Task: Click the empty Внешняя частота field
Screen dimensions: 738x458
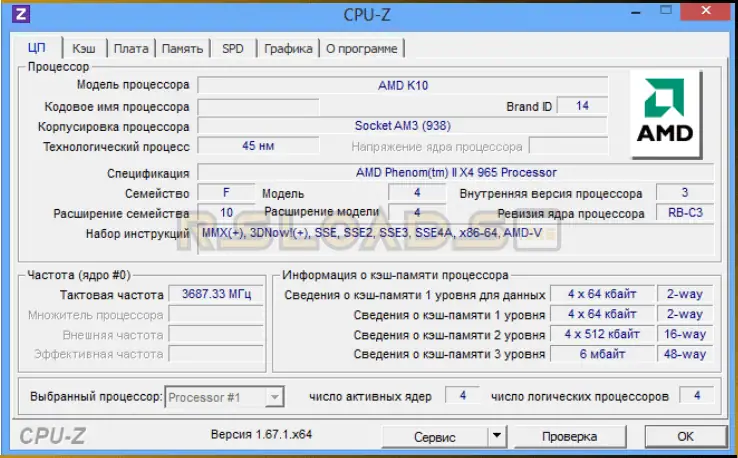Action: (x=216, y=334)
